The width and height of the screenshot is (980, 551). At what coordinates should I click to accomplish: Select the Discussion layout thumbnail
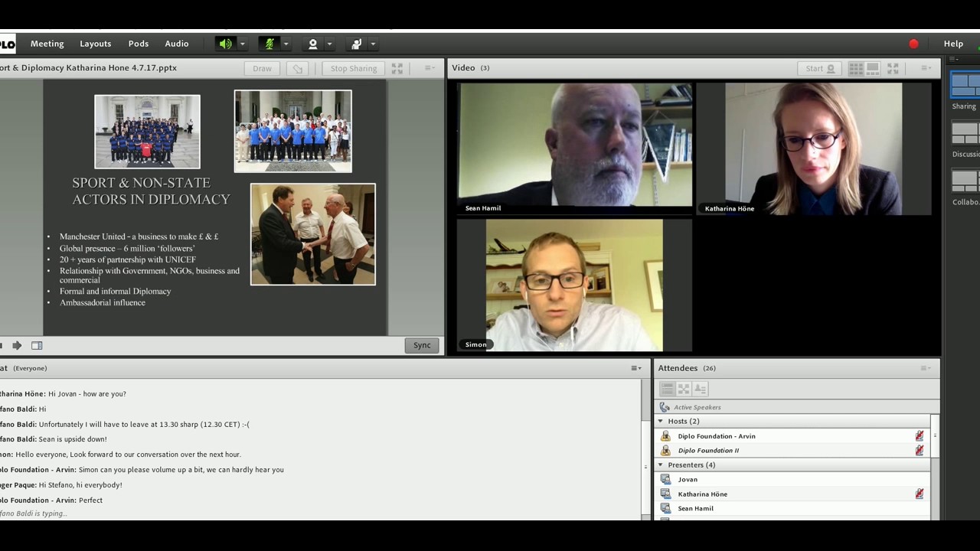tap(965, 133)
